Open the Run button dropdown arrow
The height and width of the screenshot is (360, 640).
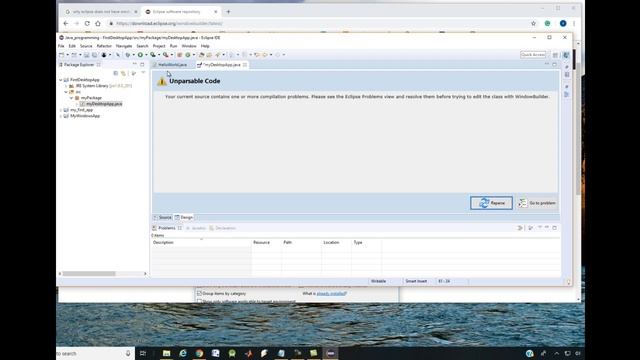pos(146,55)
